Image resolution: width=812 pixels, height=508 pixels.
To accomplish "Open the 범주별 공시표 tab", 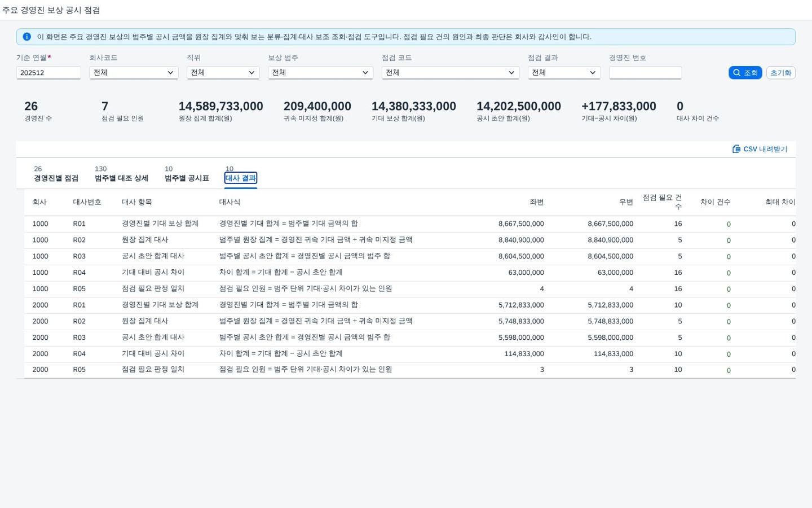I will pos(187,174).
